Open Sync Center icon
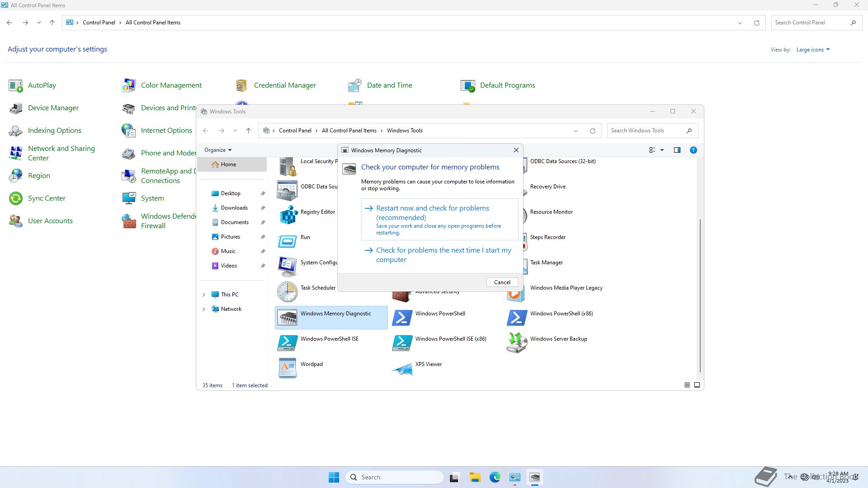Viewport: 868px width, 488px height. [16, 198]
